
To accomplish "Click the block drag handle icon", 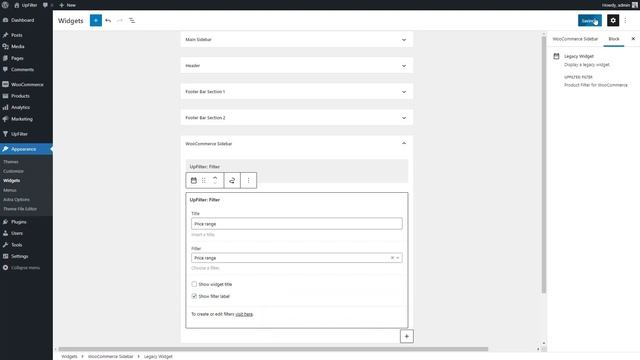I will (x=204, y=180).
